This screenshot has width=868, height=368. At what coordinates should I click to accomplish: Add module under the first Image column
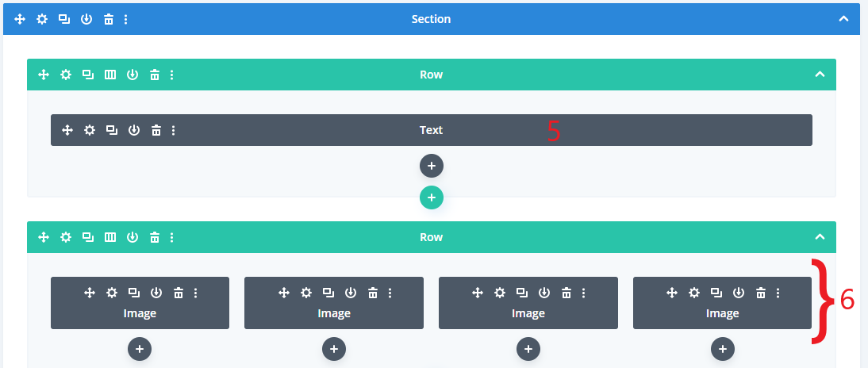click(x=140, y=349)
